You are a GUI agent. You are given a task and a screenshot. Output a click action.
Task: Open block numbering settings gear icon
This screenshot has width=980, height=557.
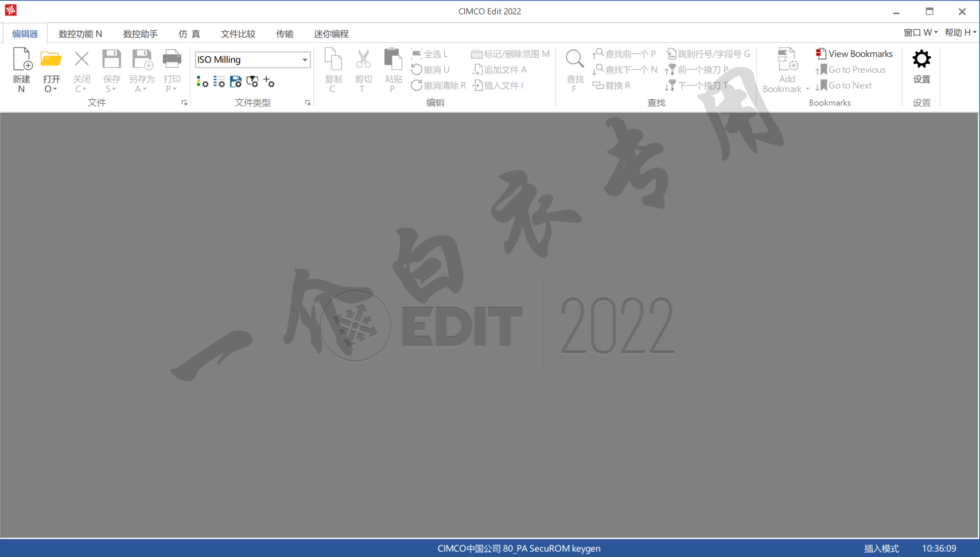(x=219, y=82)
